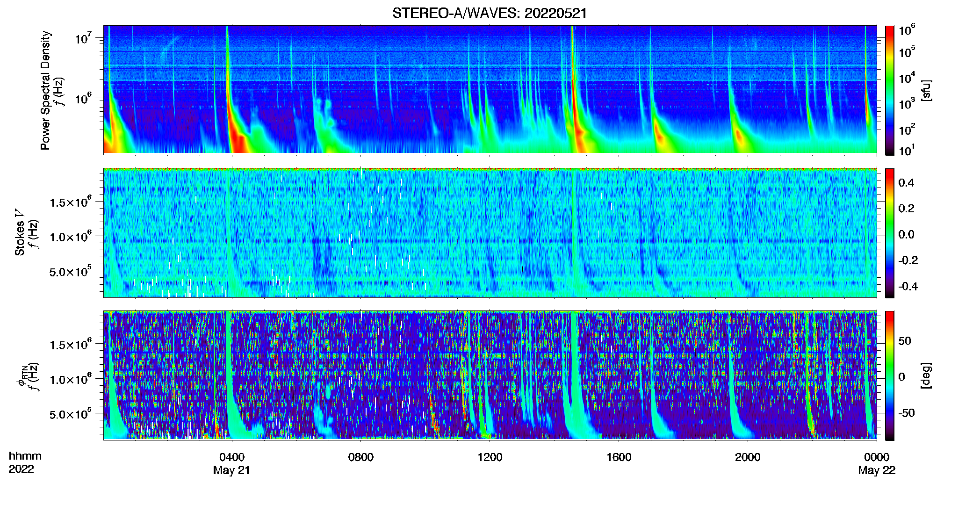Image resolution: width=980 pixels, height=505 pixels.
Task: Click the 0000 time tick label
Action: tap(877, 457)
